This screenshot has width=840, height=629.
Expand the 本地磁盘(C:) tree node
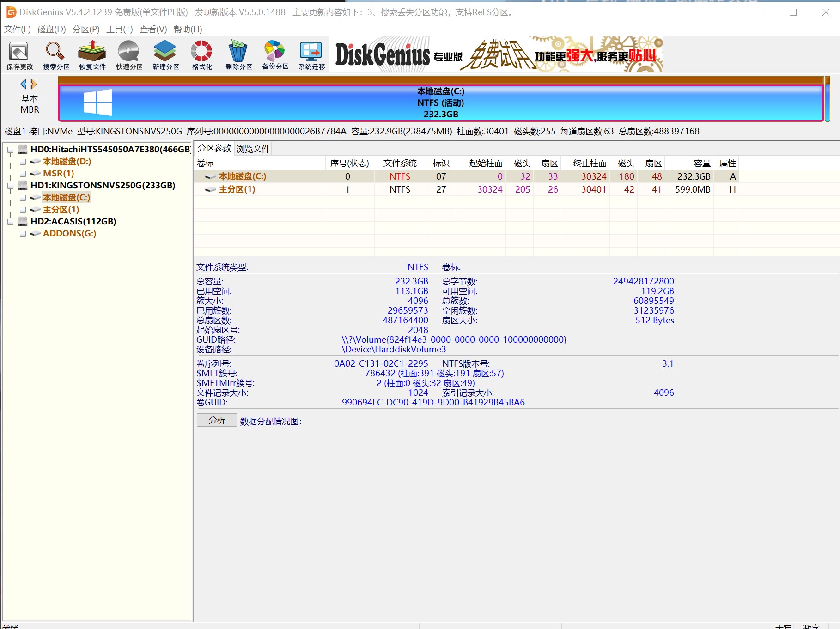(23, 198)
